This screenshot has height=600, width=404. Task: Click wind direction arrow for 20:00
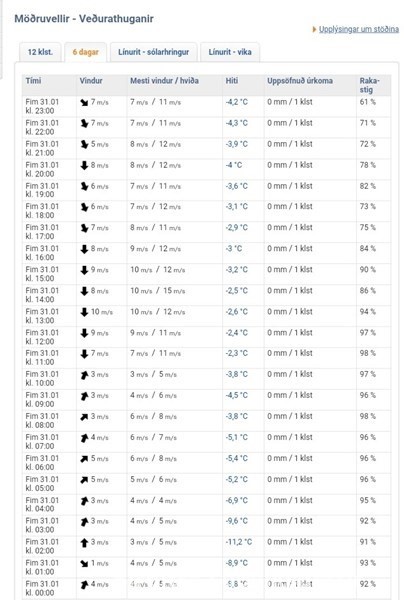tap(84, 165)
